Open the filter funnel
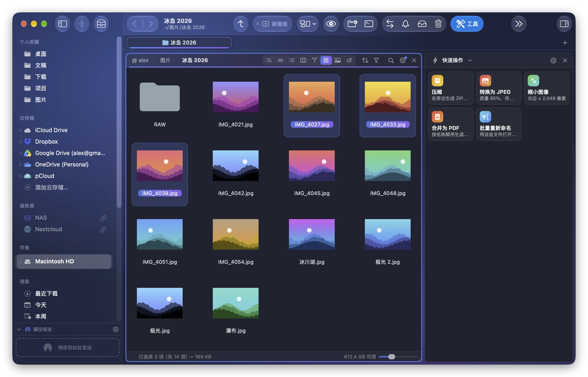Image resolution: width=588 pixels, height=377 pixels. [376, 60]
